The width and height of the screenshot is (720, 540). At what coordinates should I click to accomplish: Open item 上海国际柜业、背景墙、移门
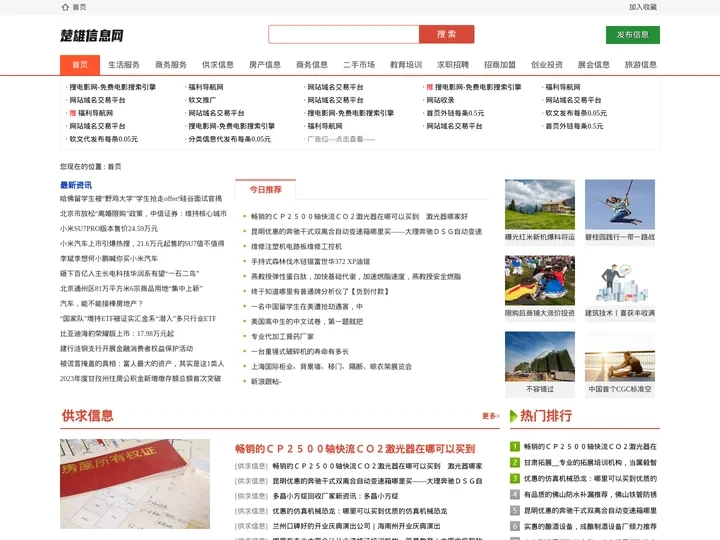332,366
